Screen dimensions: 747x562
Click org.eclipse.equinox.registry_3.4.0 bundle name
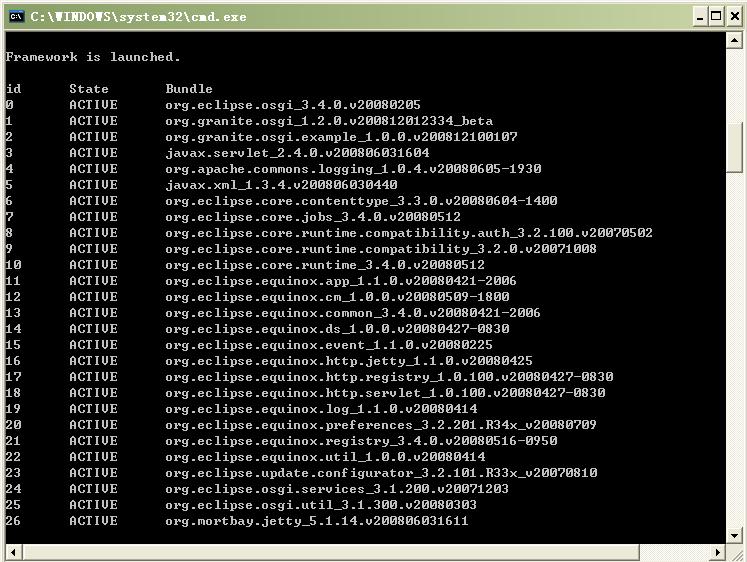(362, 441)
